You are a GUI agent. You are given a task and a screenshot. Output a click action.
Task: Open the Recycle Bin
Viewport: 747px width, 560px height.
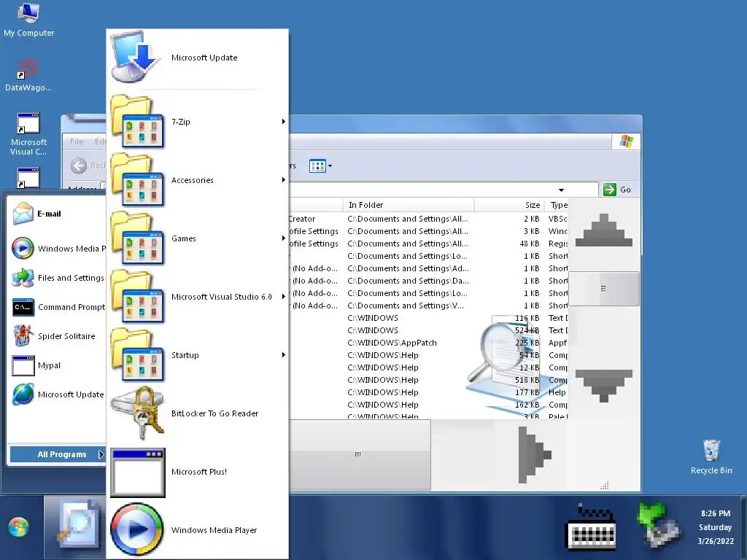pos(711,456)
